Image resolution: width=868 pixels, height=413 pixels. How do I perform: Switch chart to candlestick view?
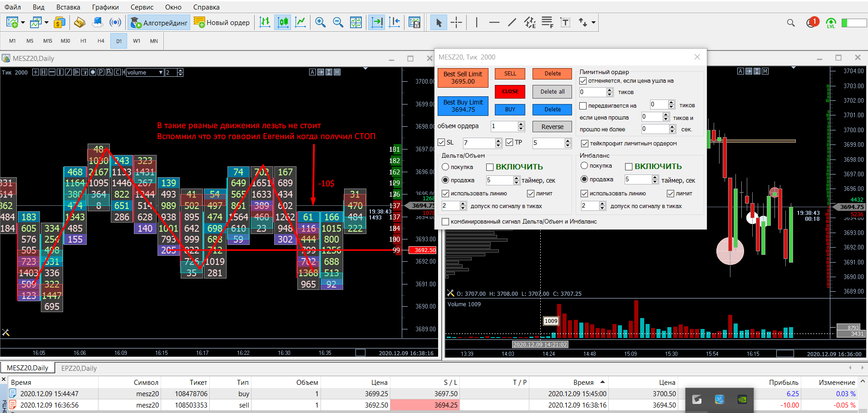click(283, 22)
